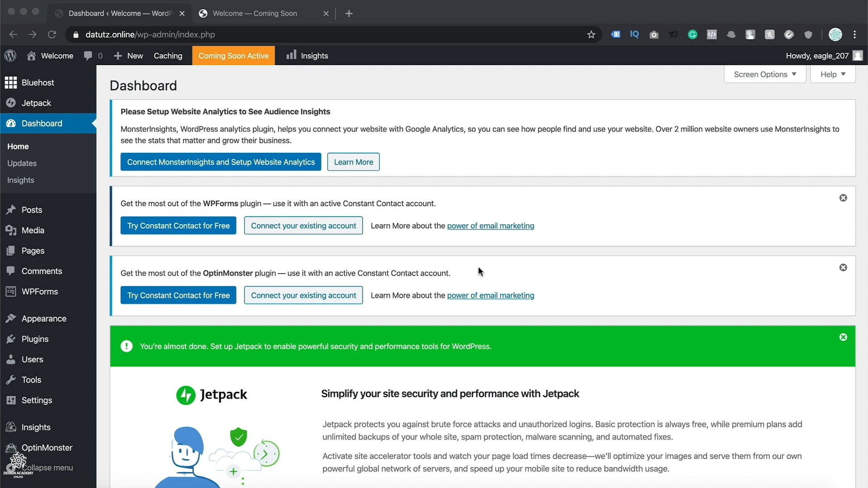Image resolution: width=868 pixels, height=488 pixels.
Task: Click the Learn More button
Action: [x=354, y=162]
